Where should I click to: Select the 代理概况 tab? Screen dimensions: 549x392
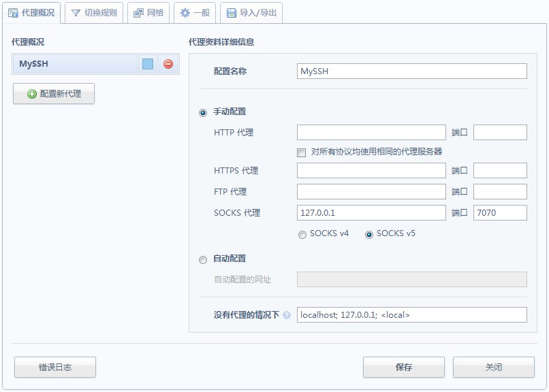click(x=31, y=13)
